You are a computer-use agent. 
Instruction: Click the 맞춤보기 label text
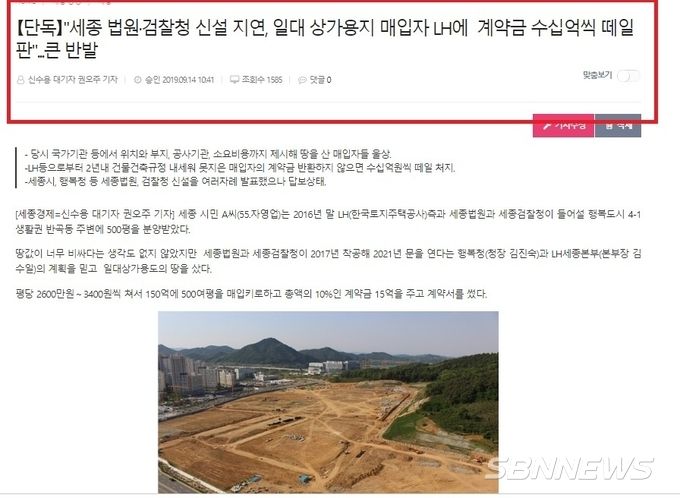point(597,75)
